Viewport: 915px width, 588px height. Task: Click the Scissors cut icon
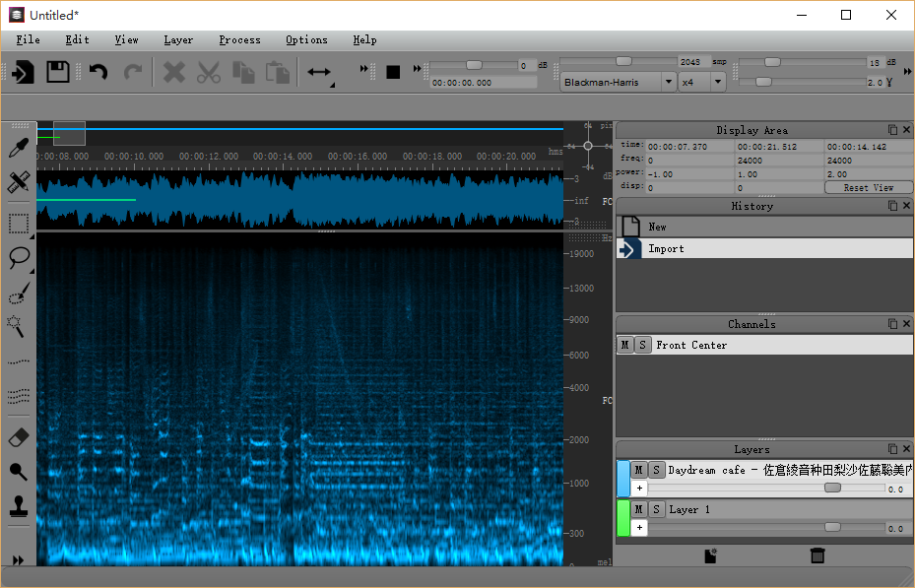pos(209,71)
